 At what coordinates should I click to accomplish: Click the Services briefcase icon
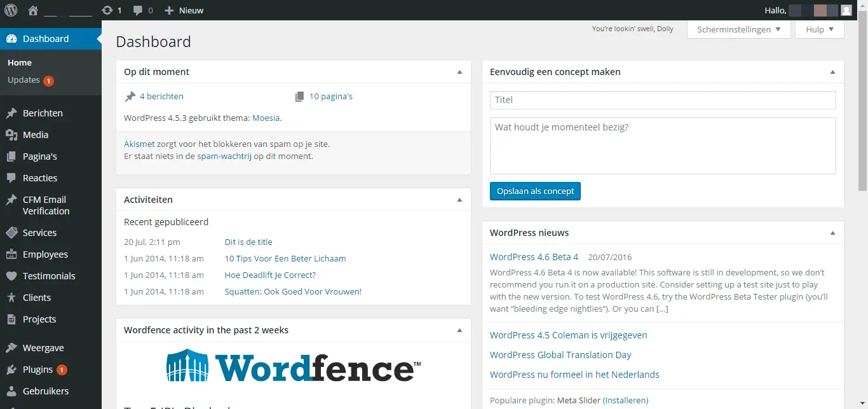11,233
